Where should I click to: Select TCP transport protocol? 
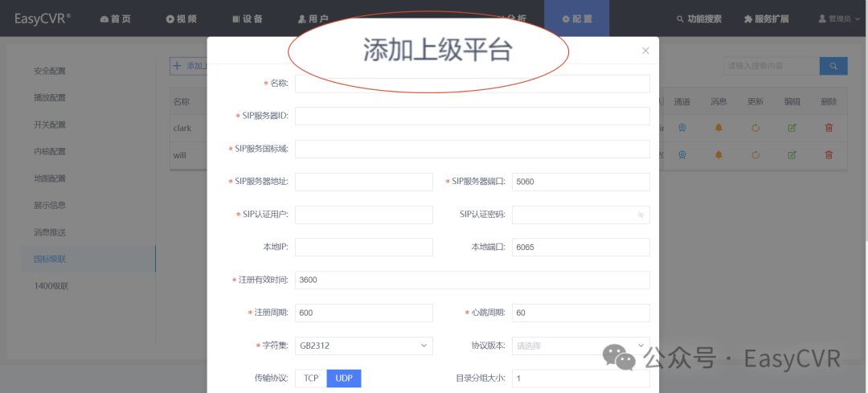311,379
